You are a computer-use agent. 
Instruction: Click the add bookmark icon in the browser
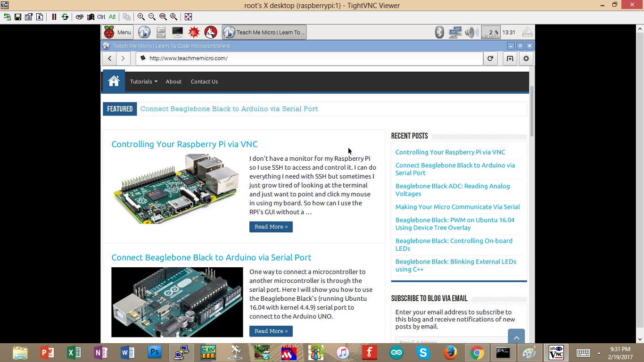point(510,58)
